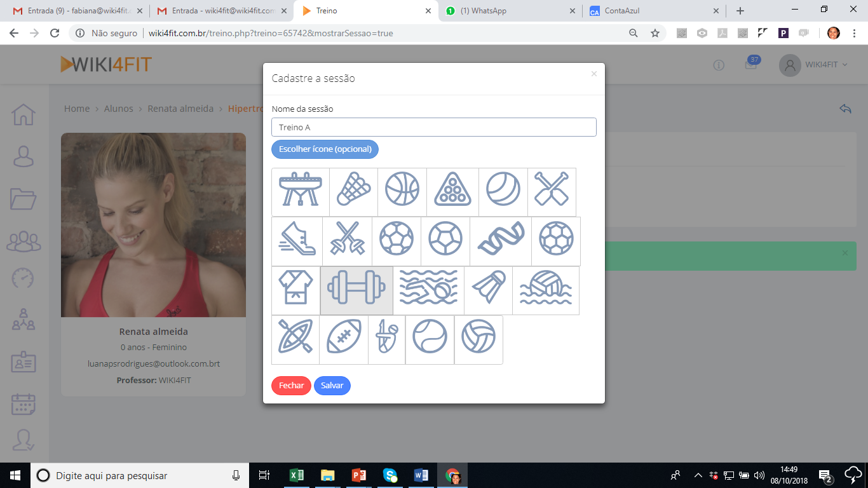Select the kayak with paddle icon
Image resolution: width=868 pixels, height=488 pixels.
coord(295,340)
